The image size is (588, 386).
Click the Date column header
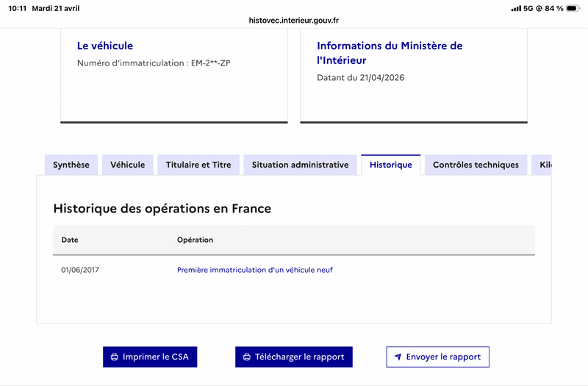click(70, 240)
